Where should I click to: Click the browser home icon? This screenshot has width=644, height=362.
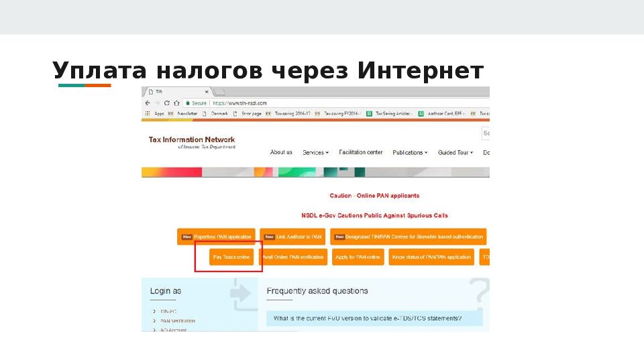pyautogui.click(x=176, y=103)
